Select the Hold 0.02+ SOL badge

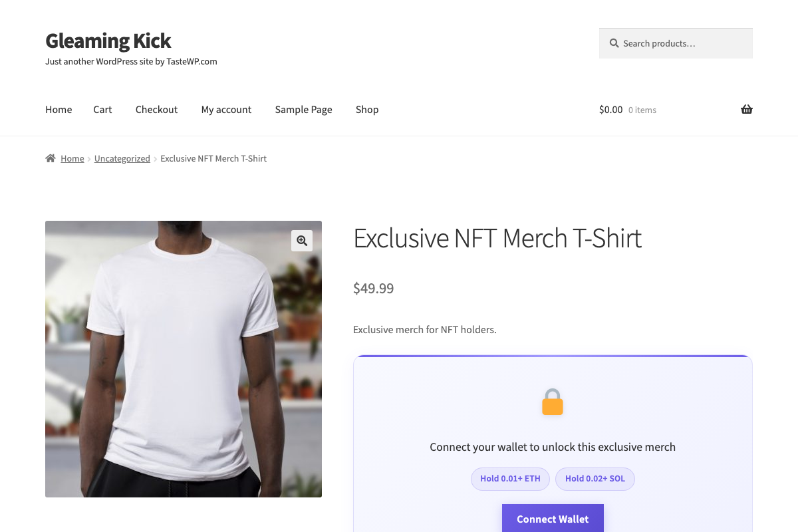point(595,478)
